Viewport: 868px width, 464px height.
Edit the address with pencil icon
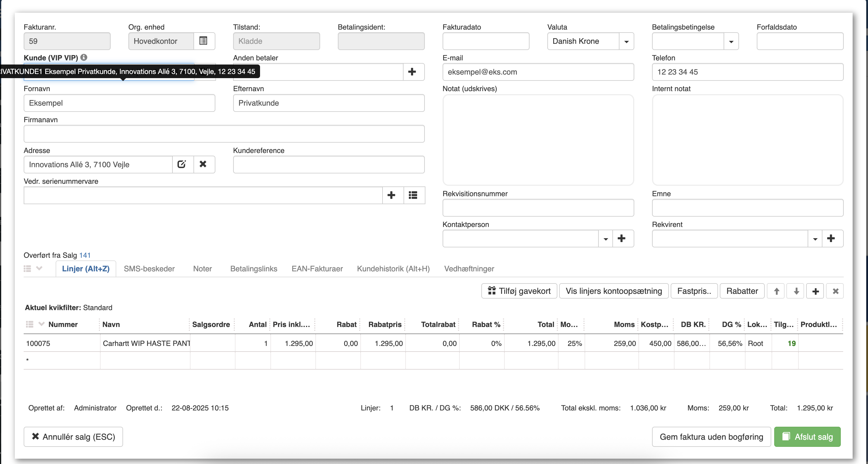(182, 165)
